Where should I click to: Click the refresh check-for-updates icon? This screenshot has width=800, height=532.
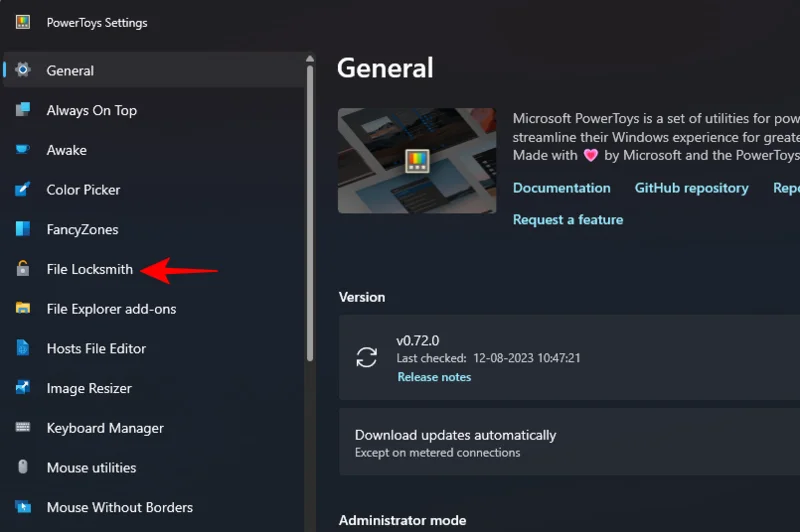pyautogui.click(x=366, y=357)
